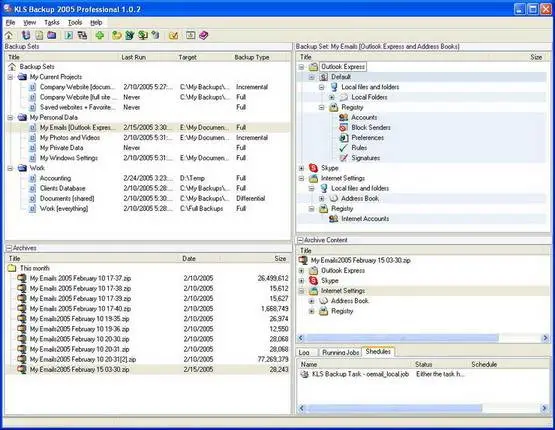Open the Tasks menu
The width and height of the screenshot is (555, 430).
[52, 22]
